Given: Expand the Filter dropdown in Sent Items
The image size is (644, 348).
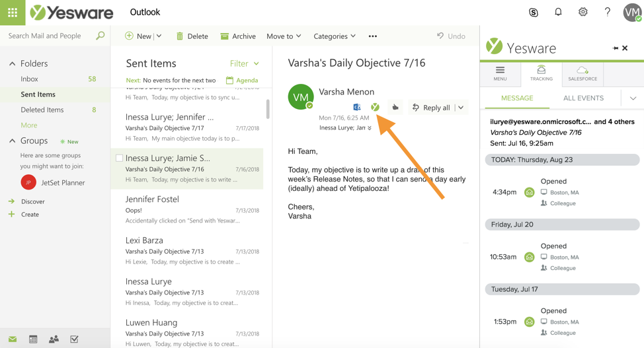Looking at the screenshot, I should click(244, 63).
